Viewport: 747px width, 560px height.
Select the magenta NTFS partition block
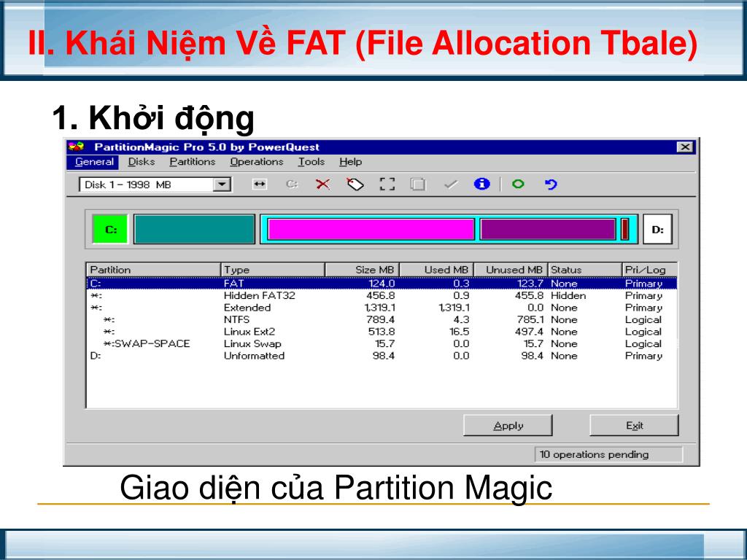pos(371,230)
